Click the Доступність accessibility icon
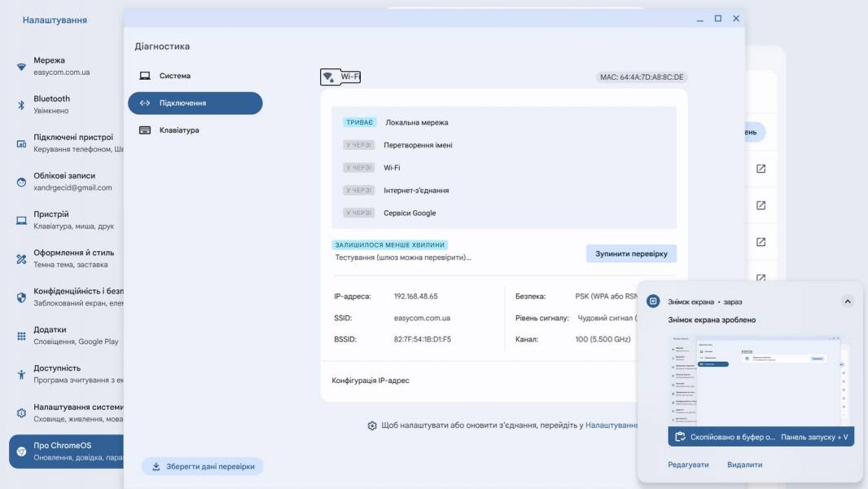The width and height of the screenshot is (868, 489). (21, 374)
